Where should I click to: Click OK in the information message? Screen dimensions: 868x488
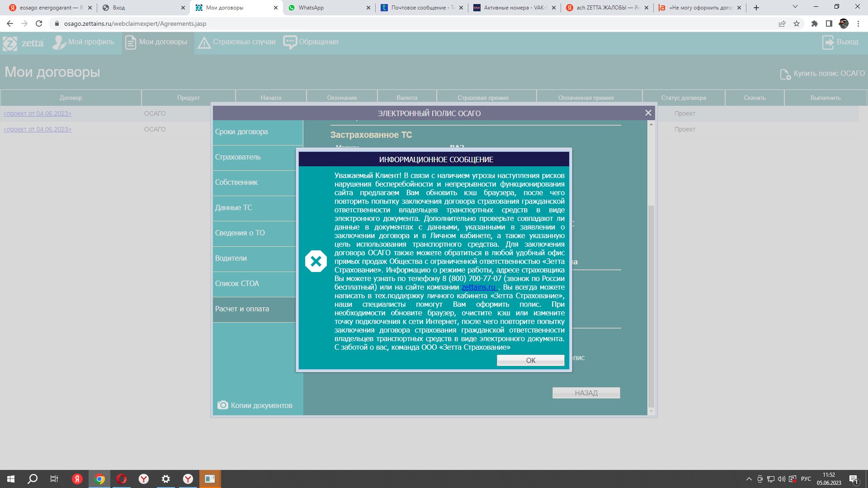530,360
